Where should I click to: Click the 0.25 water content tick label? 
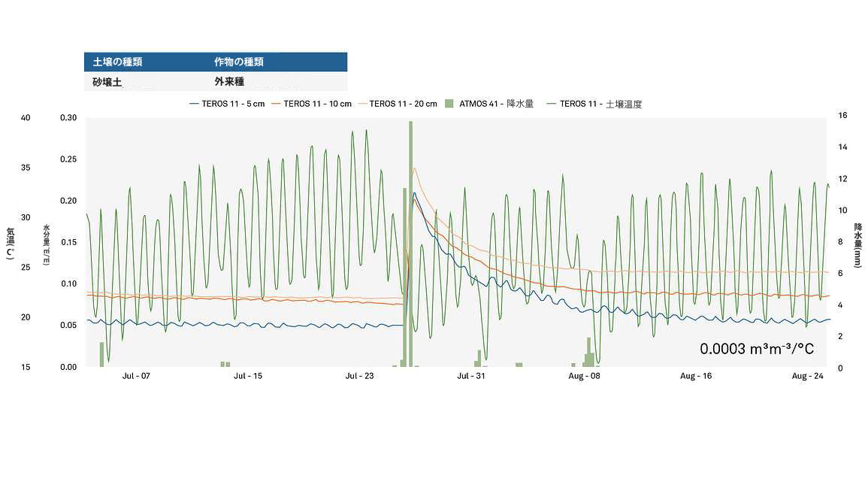(x=68, y=159)
